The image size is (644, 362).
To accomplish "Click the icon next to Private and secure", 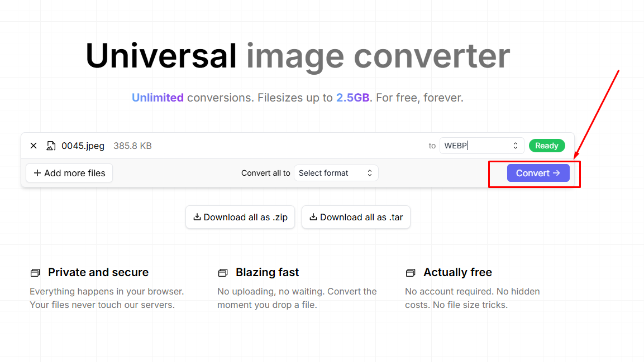I will pyautogui.click(x=35, y=272).
